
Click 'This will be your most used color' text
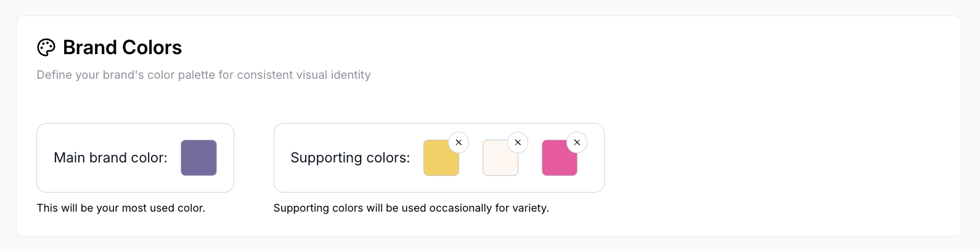coord(121,208)
